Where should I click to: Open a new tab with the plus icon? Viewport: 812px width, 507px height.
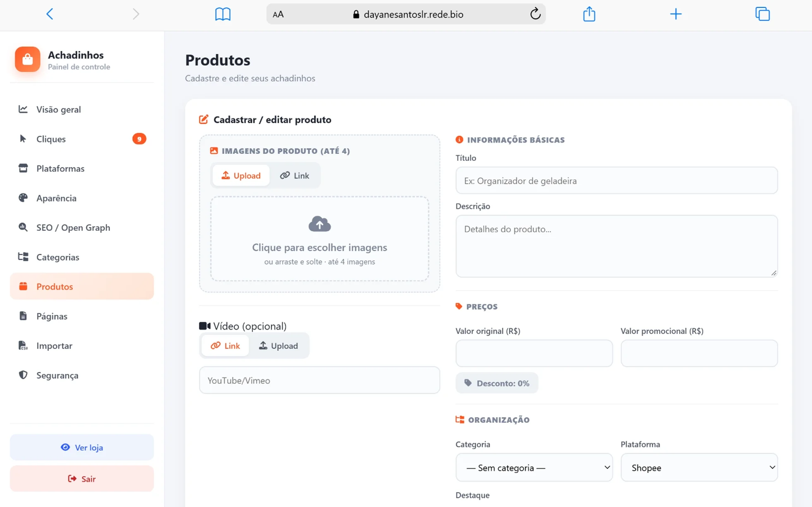pos(676,14)
